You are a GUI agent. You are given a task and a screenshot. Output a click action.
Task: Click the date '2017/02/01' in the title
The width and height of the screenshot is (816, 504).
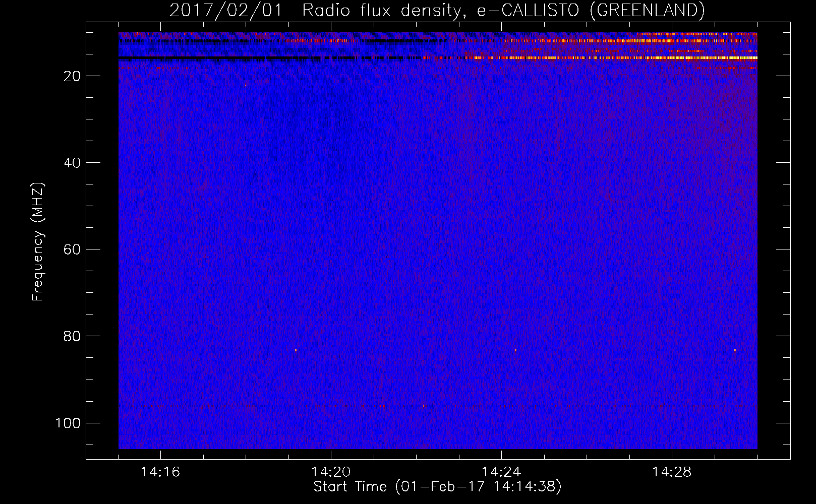225,10
